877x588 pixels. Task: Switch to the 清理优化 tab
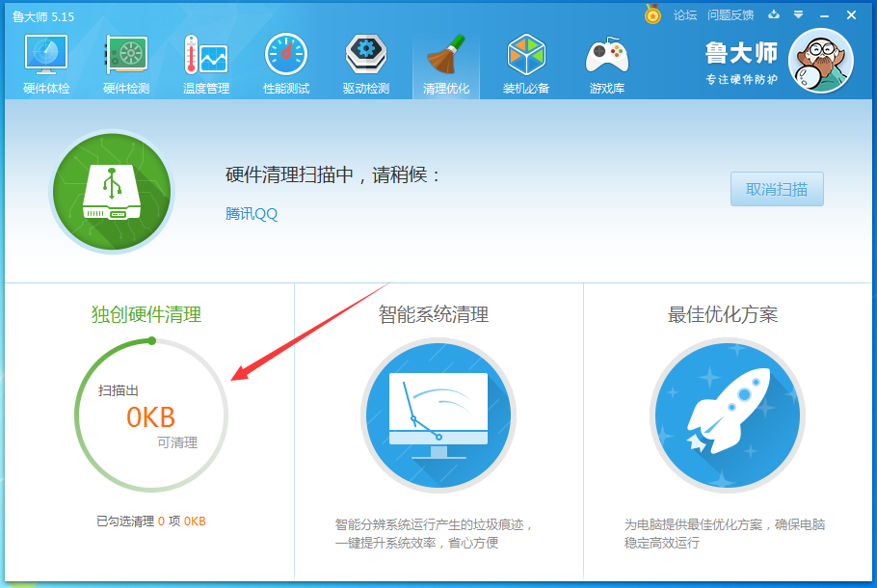[445, 60]
